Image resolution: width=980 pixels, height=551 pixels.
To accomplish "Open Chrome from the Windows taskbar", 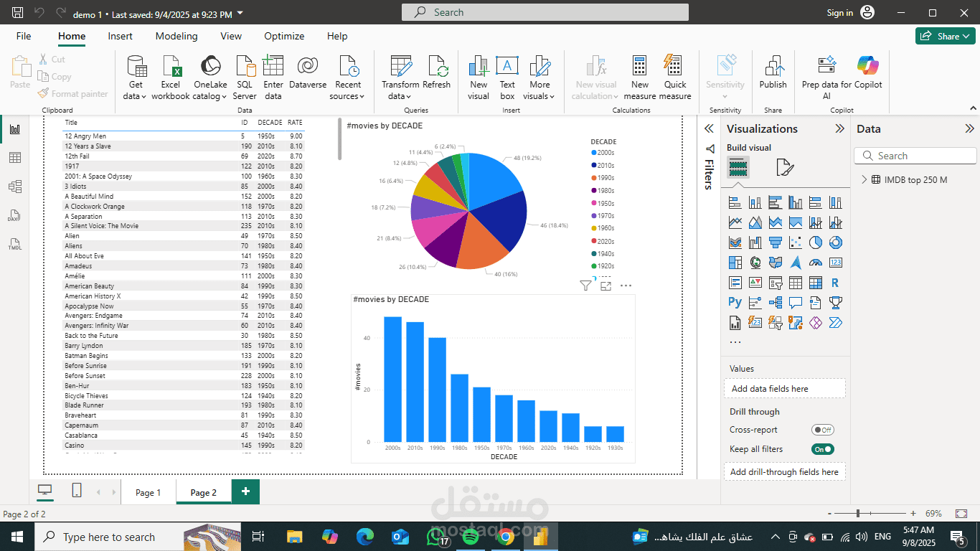I will (505, 536).
